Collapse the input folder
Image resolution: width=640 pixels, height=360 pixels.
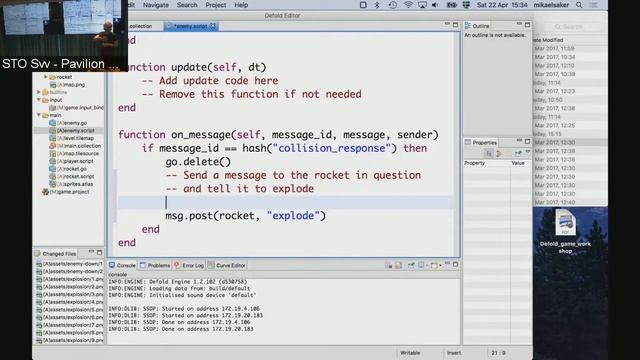[39, 100]
